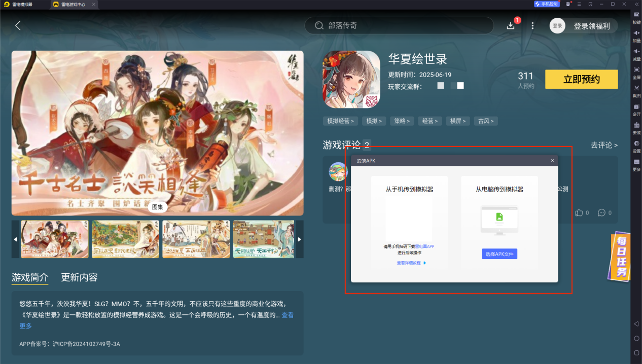
Task: Click the 选择APK文件 button
Action: coord(500,254)
